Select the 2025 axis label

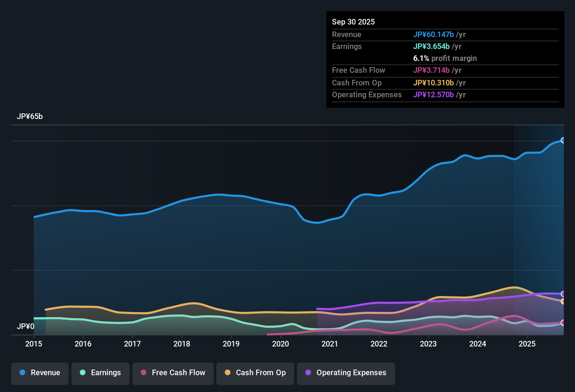[x=527, y=344]
